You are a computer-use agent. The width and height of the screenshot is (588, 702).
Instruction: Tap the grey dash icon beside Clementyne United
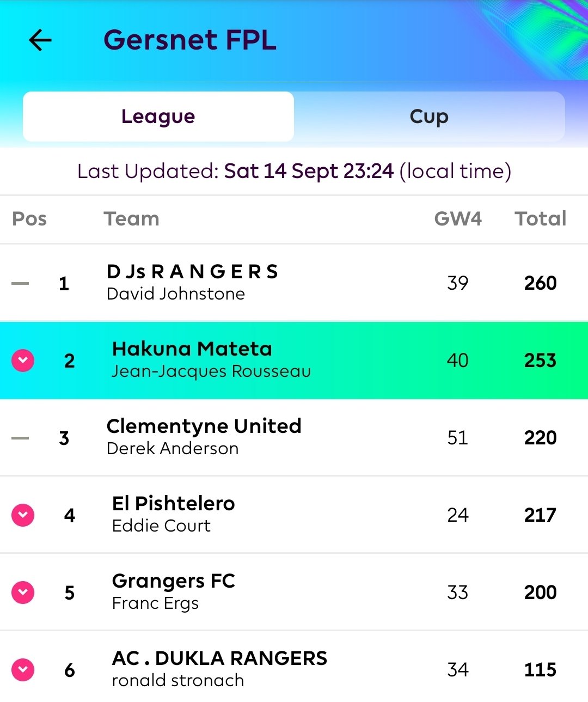pyautogui.click(x=20, y=438)
